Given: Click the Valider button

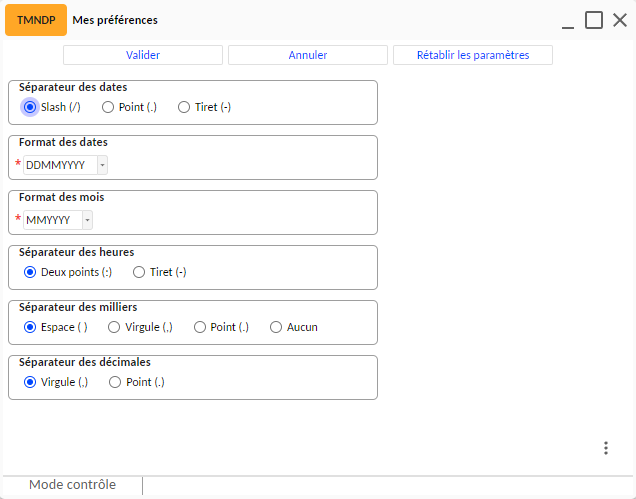Looking at the screenshot, I should (x=143, y=55).
